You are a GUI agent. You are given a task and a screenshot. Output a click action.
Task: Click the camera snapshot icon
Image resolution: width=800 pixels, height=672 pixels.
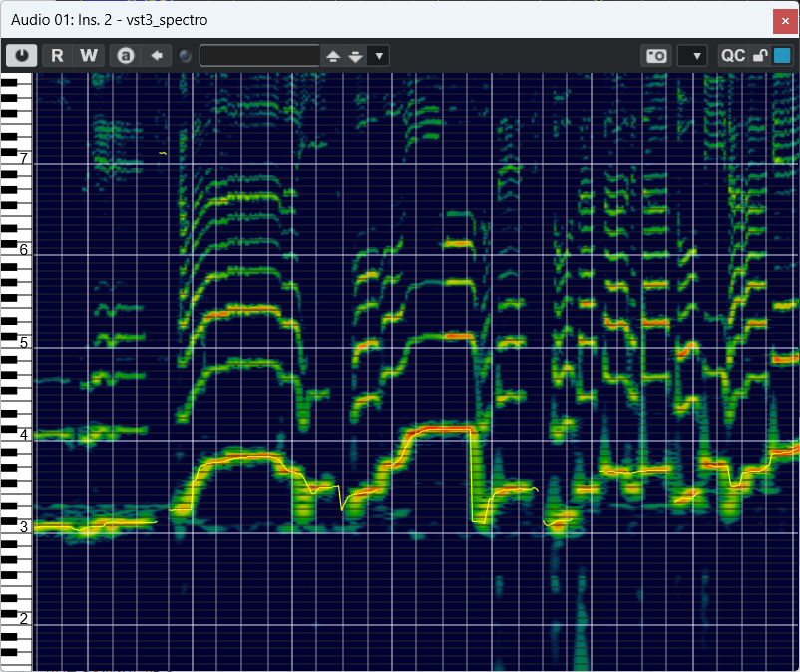[656, 56]
